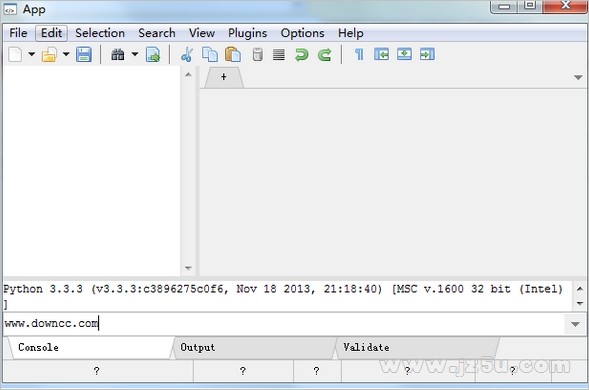The width and height of the screenshot is (589, 390).
Task: Undo with the green arrow icon
Action: tap(301, 55)
